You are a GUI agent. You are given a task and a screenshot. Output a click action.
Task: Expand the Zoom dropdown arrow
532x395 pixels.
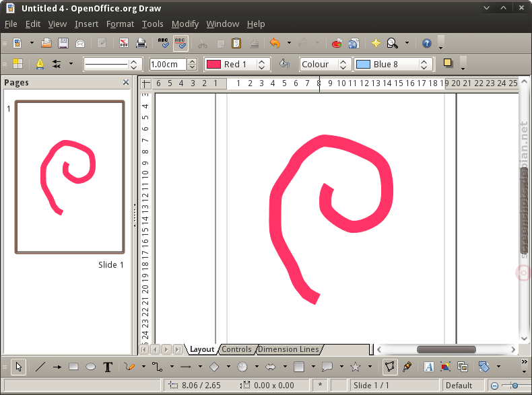[407, 43]
